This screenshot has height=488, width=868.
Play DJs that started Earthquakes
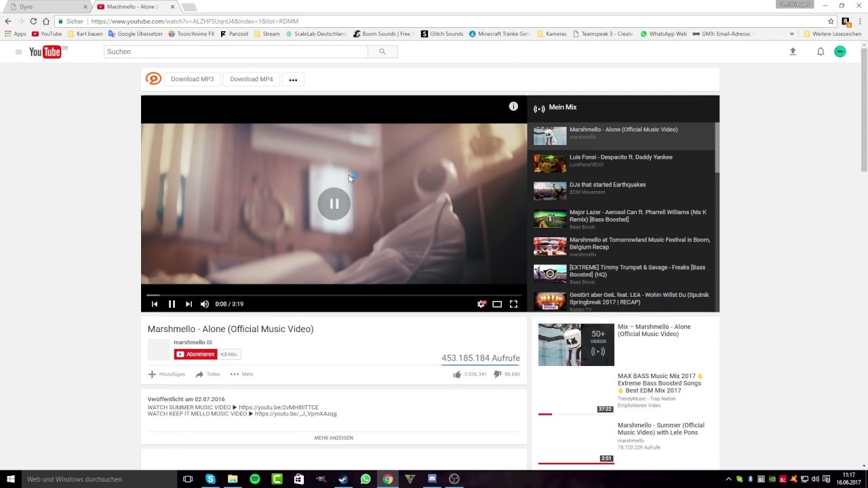tap(622, 191)
